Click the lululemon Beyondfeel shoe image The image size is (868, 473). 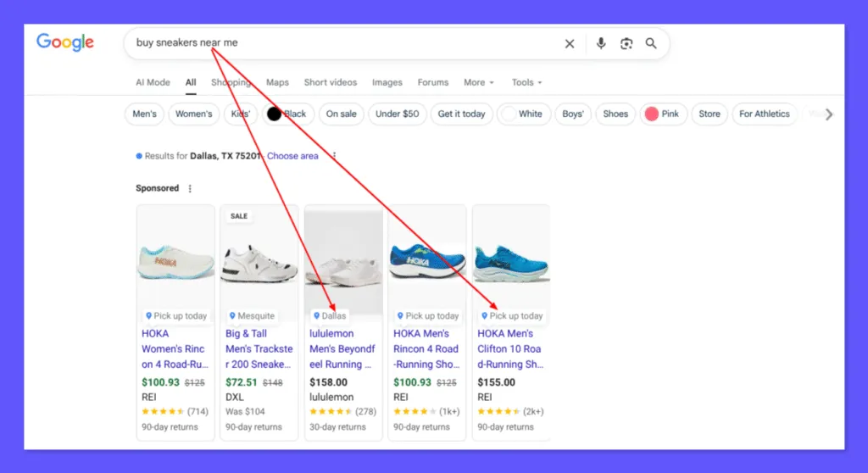343,262
